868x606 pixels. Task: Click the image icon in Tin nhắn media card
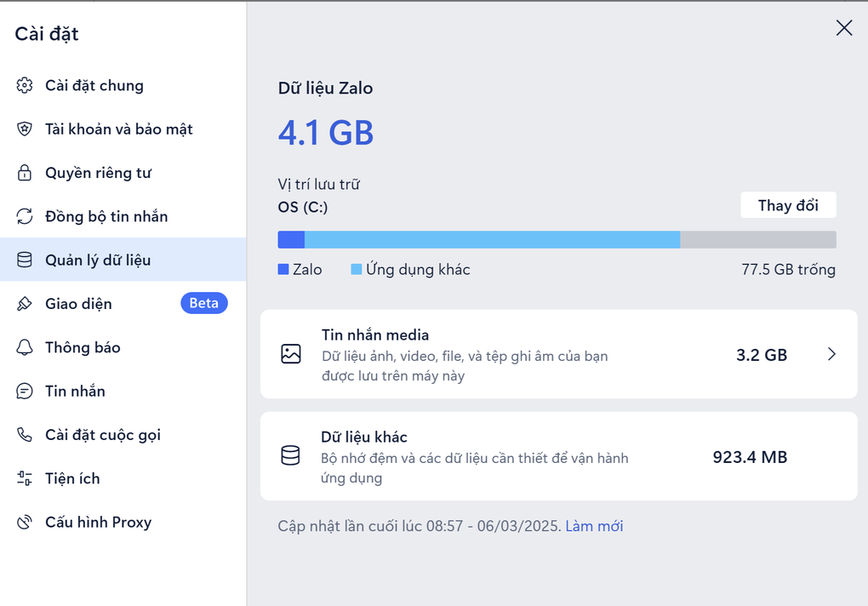tap(291, 354)
